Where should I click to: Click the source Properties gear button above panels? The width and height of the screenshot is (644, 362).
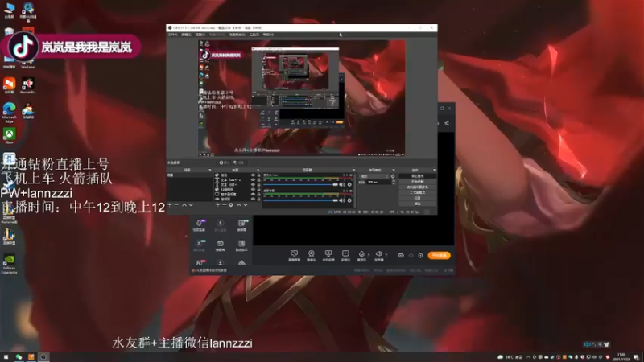coord(225,162)
